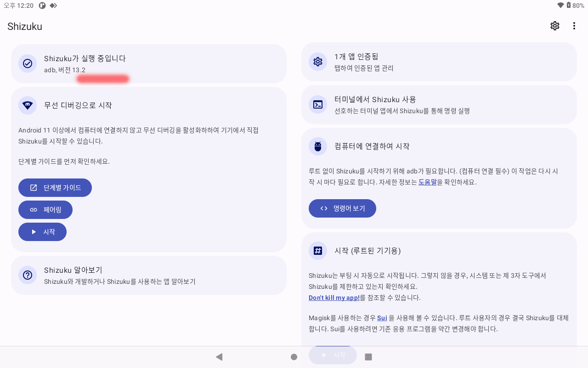
Task: Open the 도움말 link
Action: click(x=428, y=182)
